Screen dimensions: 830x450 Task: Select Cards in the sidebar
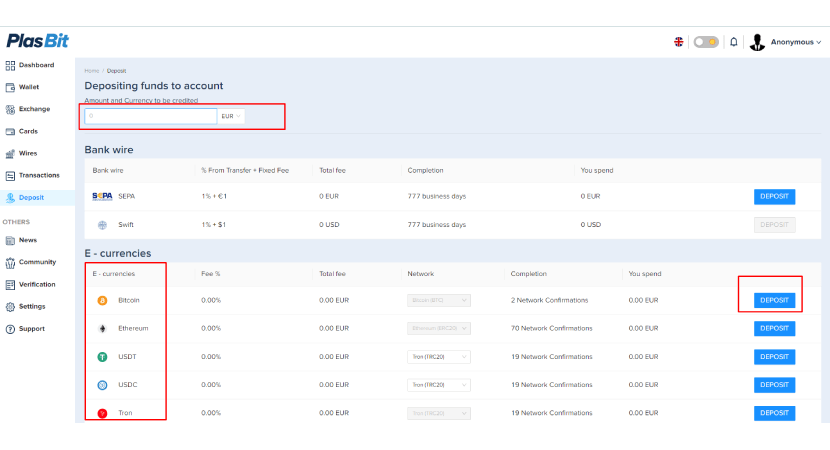29,131
